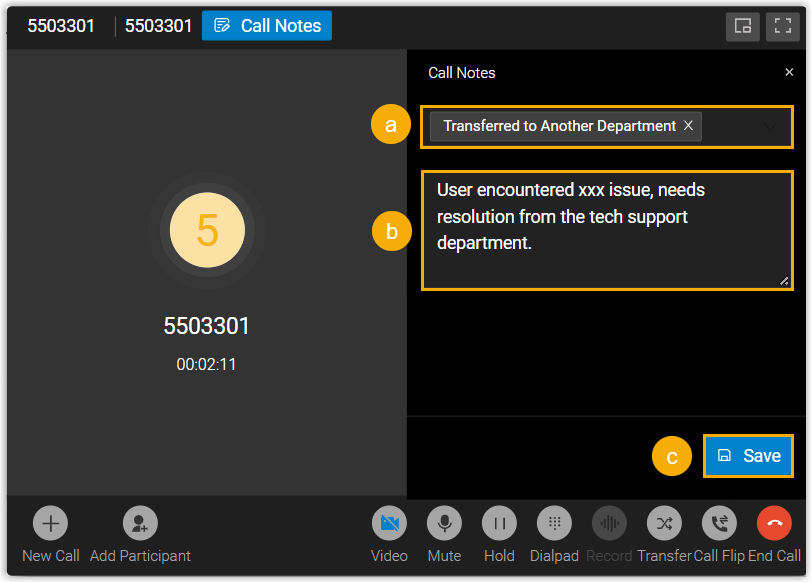Click the Add Participant icon
812x583 pixels.
[x=140, y=523]
